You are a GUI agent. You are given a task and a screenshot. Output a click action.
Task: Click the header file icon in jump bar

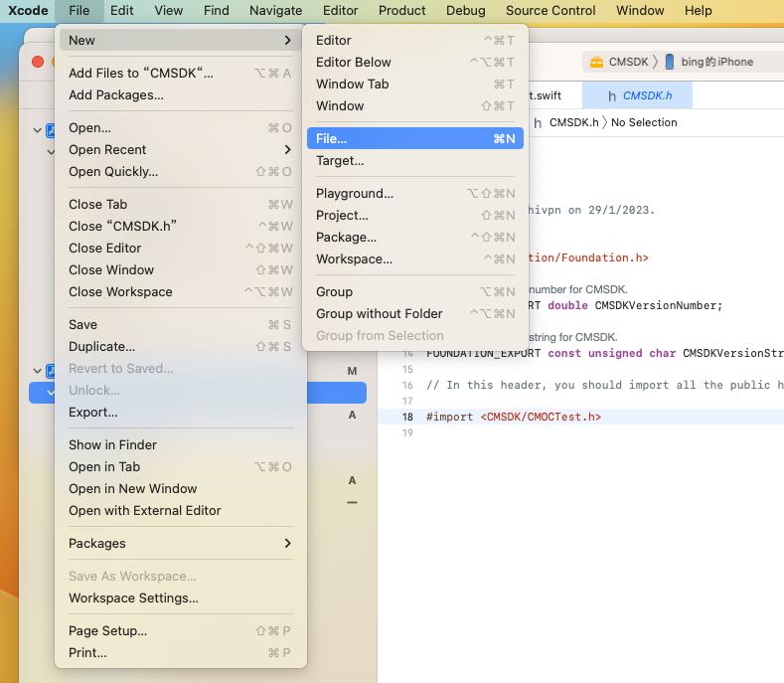click(538, 123)
